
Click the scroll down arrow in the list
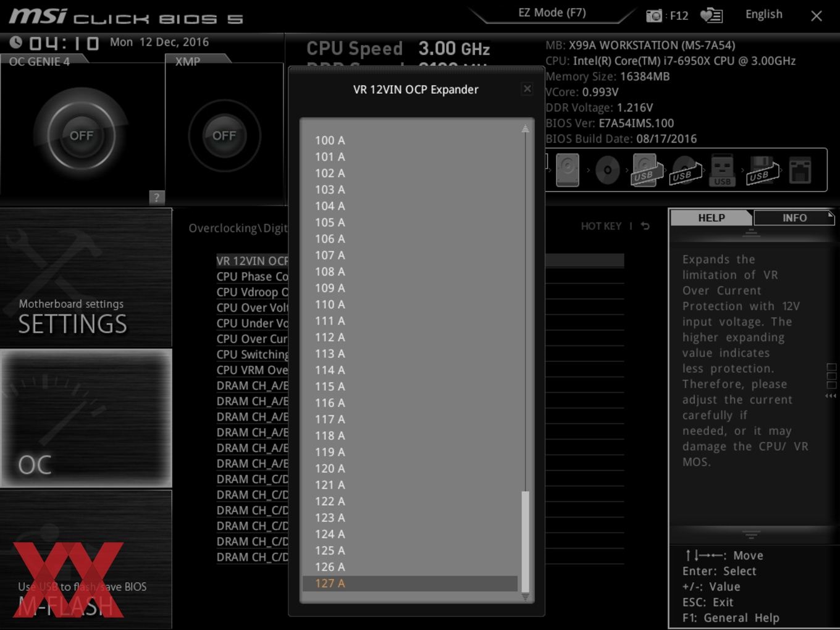pos(525,597)
